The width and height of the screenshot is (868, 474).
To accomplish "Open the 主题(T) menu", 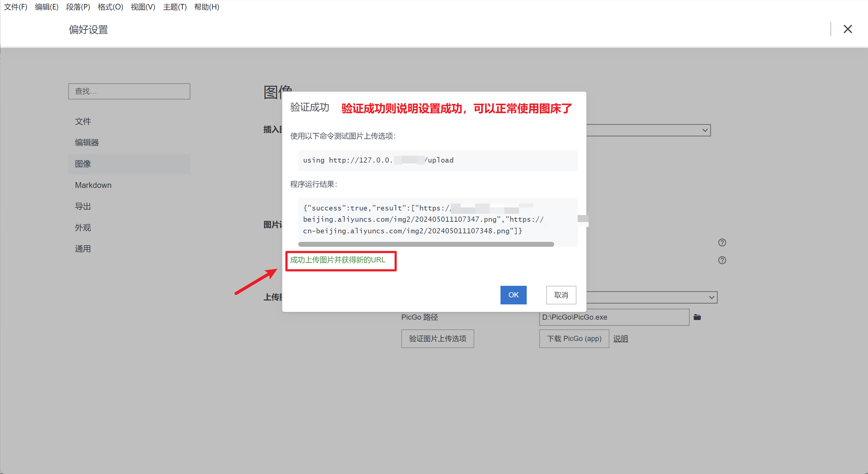I will [x=174, y=7].
